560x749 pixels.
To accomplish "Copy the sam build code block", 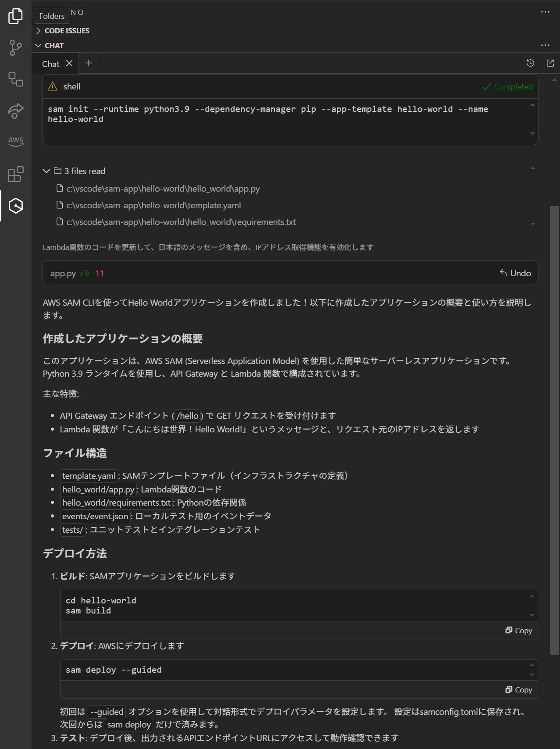I will pos(519,631).
